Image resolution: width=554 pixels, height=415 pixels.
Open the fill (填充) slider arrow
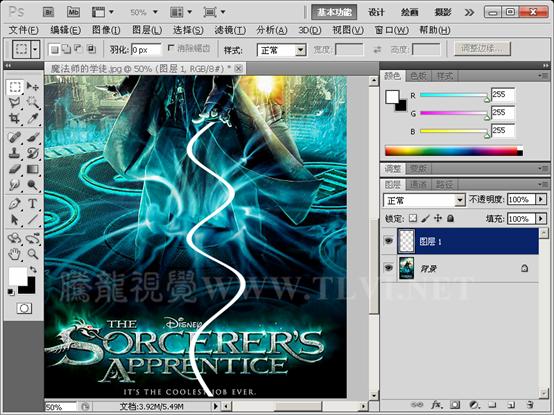(x=541, y=219)
